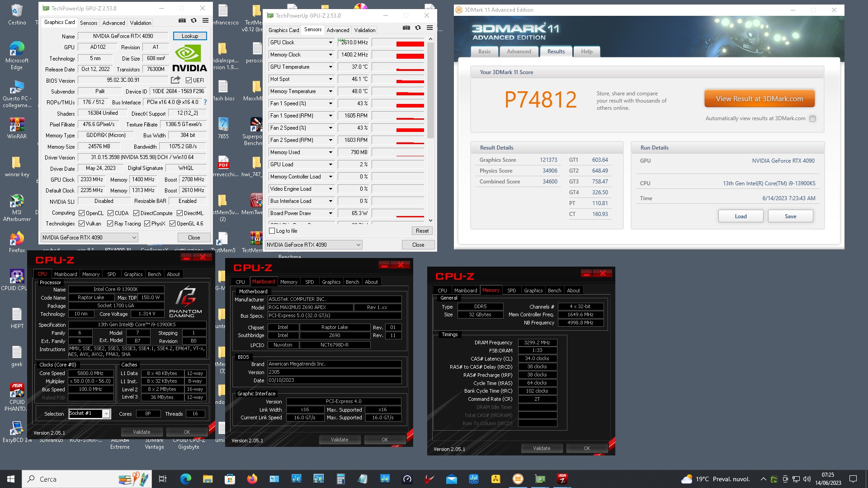
Task: Open Firefox desktop icon
Action: click(17, 242)
